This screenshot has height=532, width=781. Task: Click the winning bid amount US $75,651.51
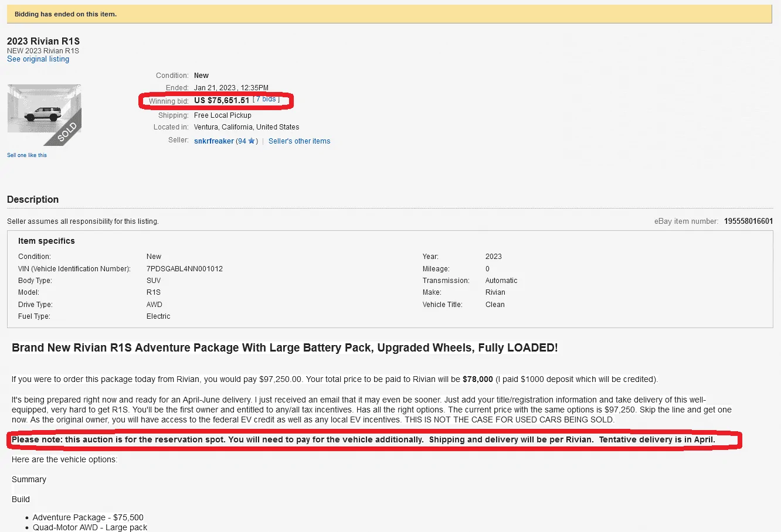222,100
